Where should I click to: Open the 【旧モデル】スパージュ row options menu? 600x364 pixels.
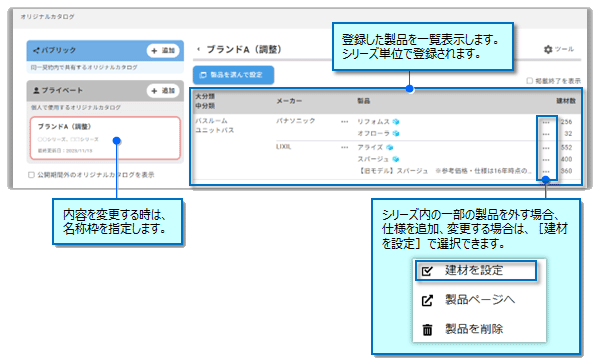[x=546, y=171]
